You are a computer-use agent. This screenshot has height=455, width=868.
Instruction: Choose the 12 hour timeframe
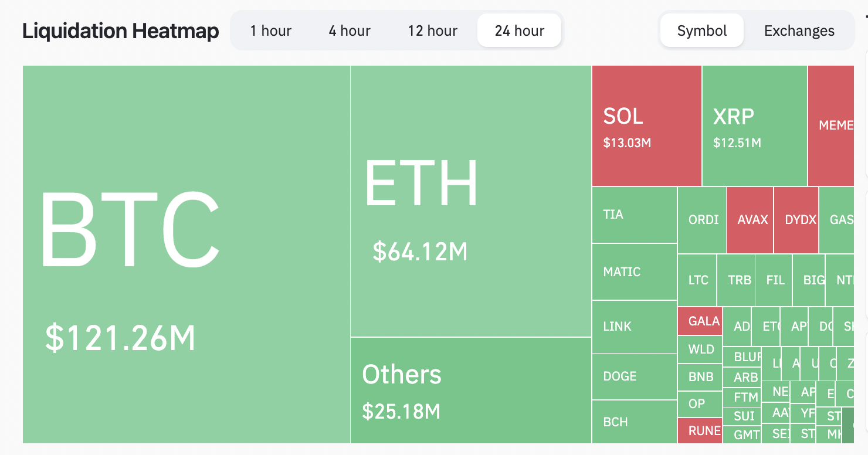pos(433,30)
